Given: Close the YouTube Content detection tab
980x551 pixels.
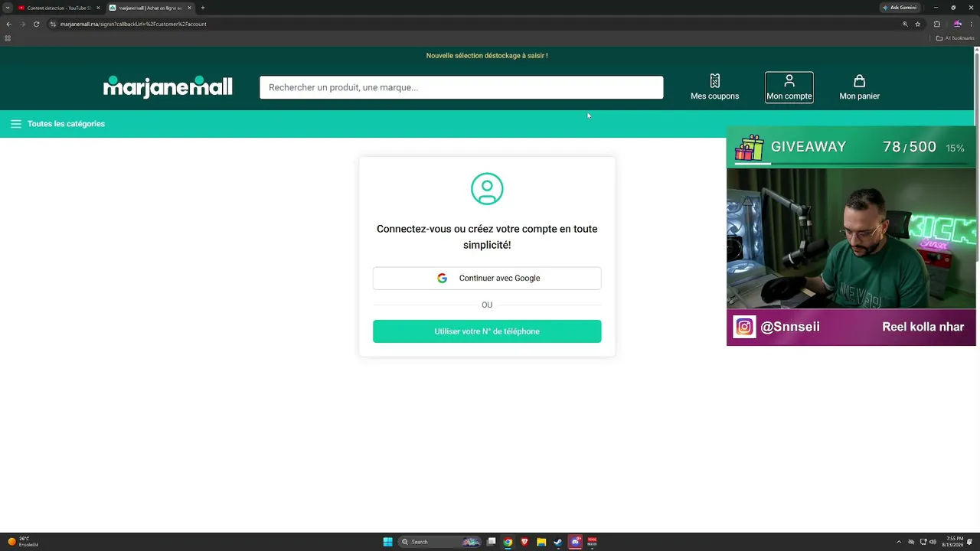Looking at the screenshot, I should [x=98, y=8].
